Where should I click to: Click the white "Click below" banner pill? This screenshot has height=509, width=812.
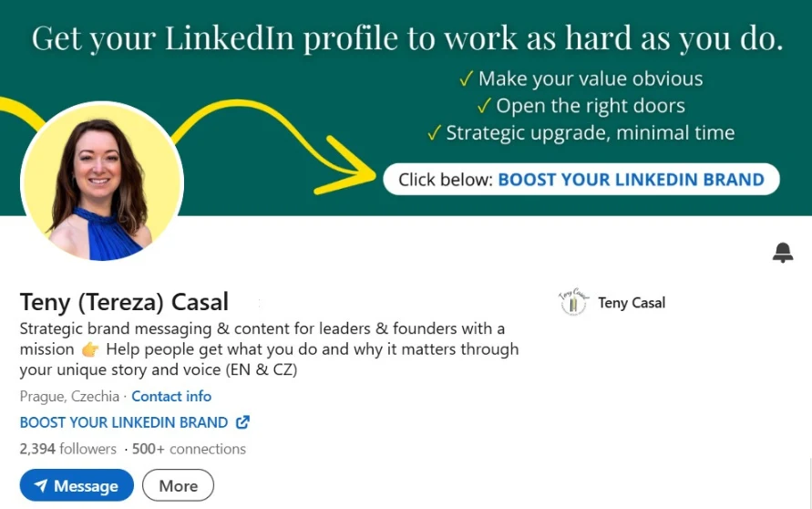click(581, 180)
